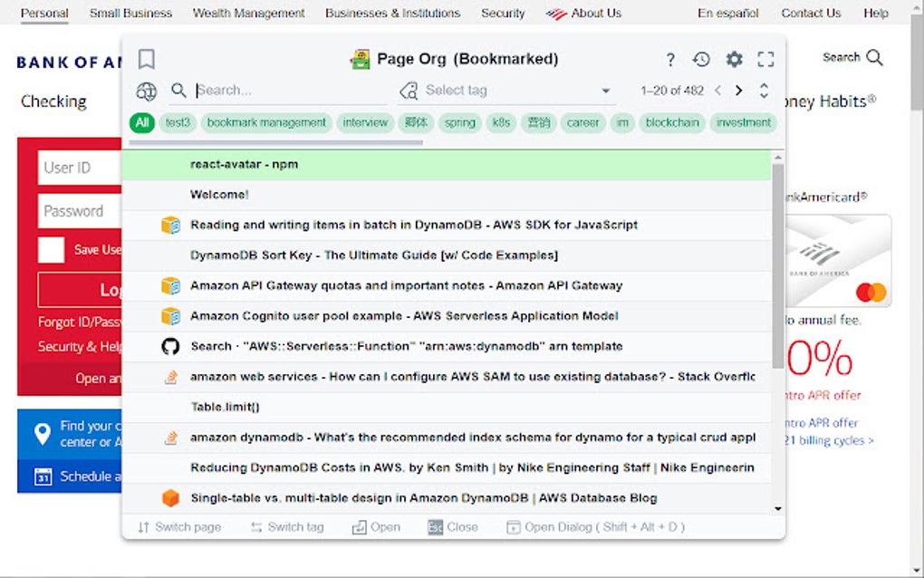Screen dimensions: 924x578
Task: Open the En español language option
Action: coord(727,13)
